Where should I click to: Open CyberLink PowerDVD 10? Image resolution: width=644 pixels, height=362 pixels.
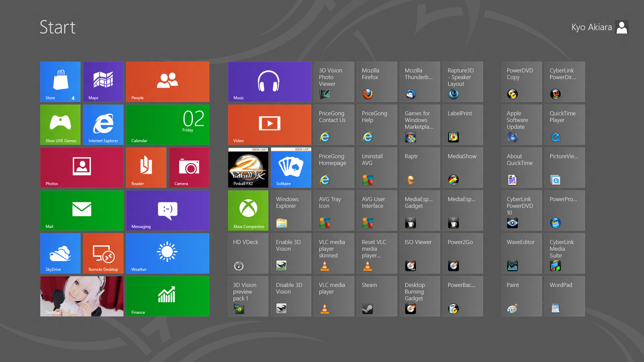[522, 210]
